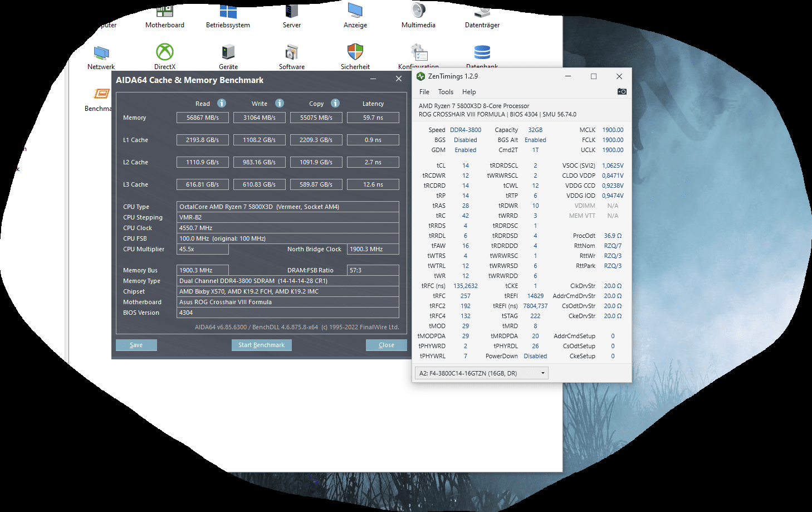Click the Write info icon
The height and width of the screenshot is (512, 812).
(280, 103)
